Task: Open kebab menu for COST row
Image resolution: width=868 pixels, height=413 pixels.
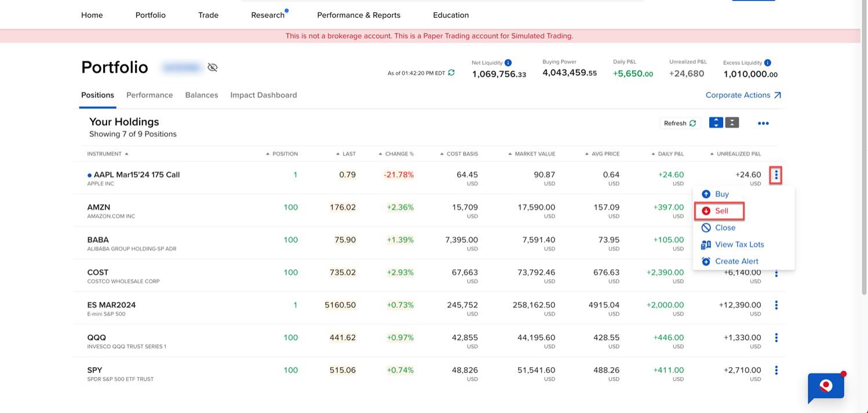Action: (776, 274)
